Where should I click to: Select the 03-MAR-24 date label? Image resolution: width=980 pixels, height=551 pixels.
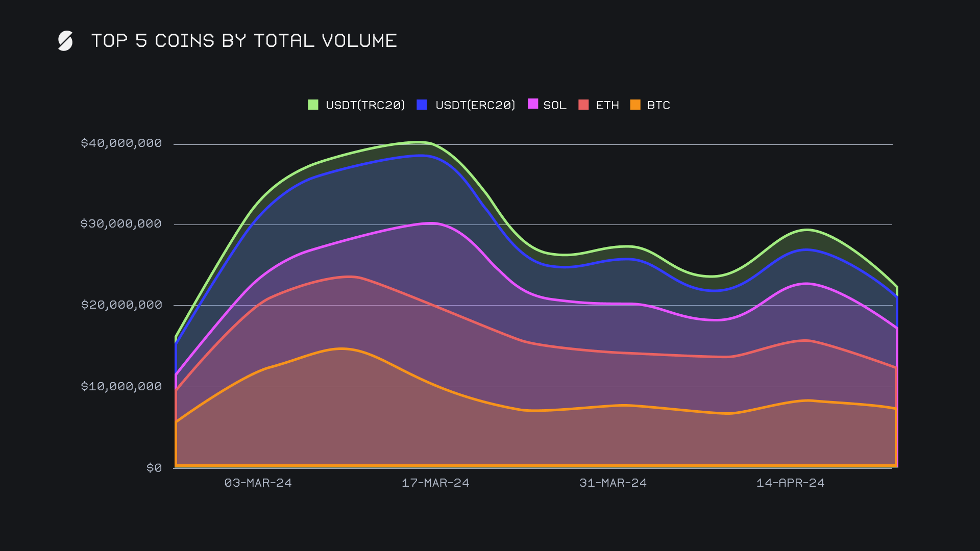258,483
